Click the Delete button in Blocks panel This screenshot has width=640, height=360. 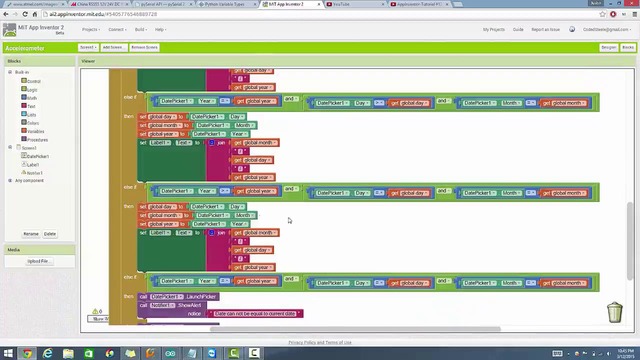coord(50,234)
